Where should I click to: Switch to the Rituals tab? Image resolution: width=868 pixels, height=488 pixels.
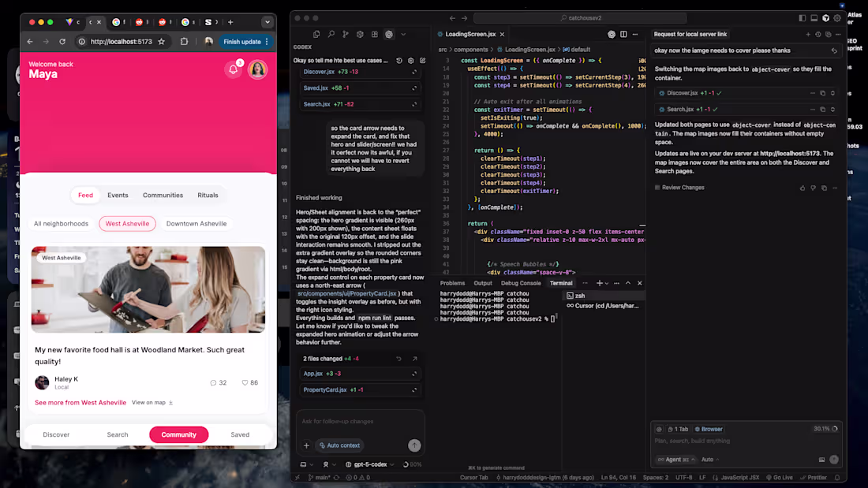coord(208,196)
